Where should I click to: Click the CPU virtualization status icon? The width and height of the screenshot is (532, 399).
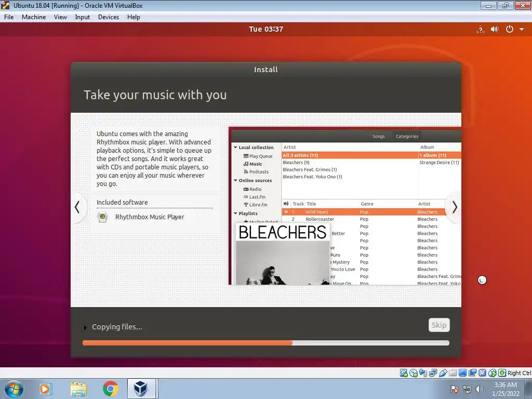(482, 373)
